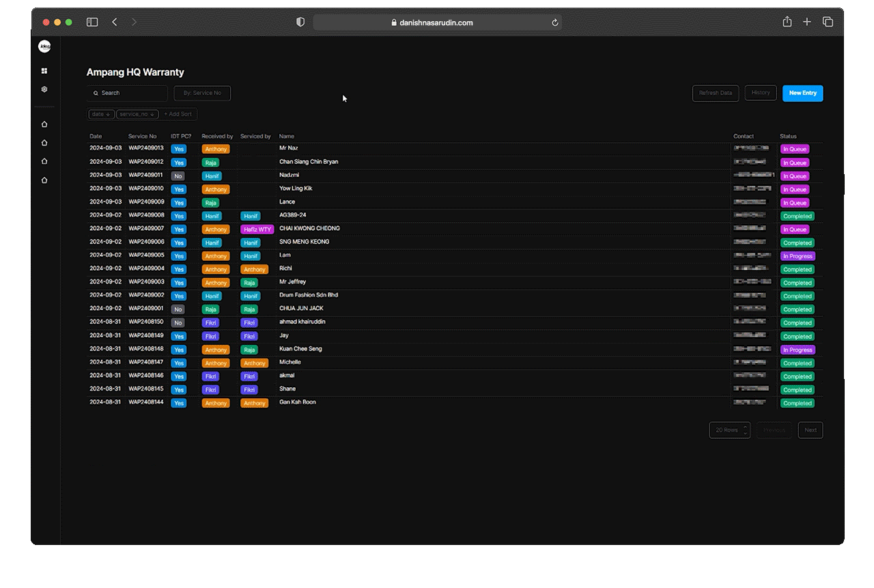Open the 20 Rows page size selector

(x=730, y=430)
